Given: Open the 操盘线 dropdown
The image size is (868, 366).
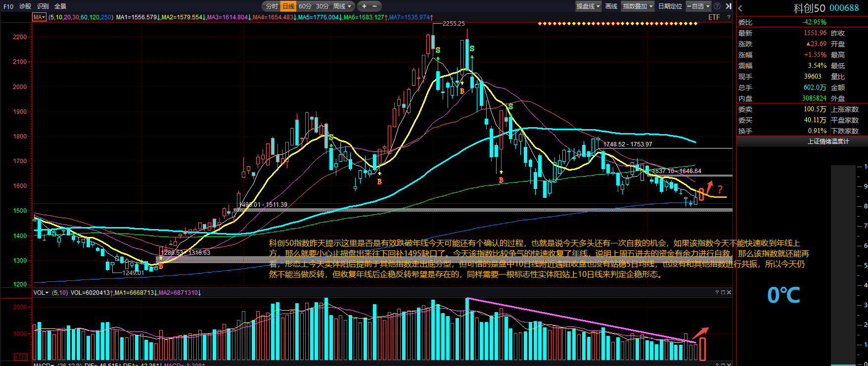Looking at the screenshot, I should 588,6.
